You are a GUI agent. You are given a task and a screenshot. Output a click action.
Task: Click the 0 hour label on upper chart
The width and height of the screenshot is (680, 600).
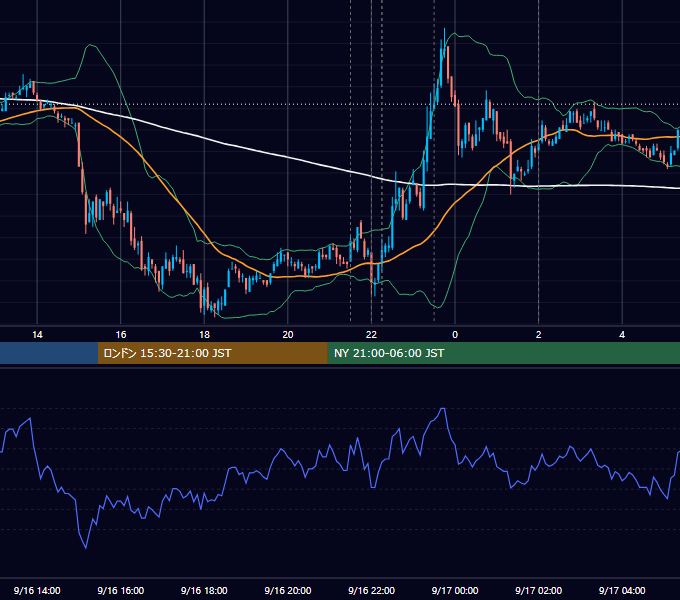click(x=455, y=335)
